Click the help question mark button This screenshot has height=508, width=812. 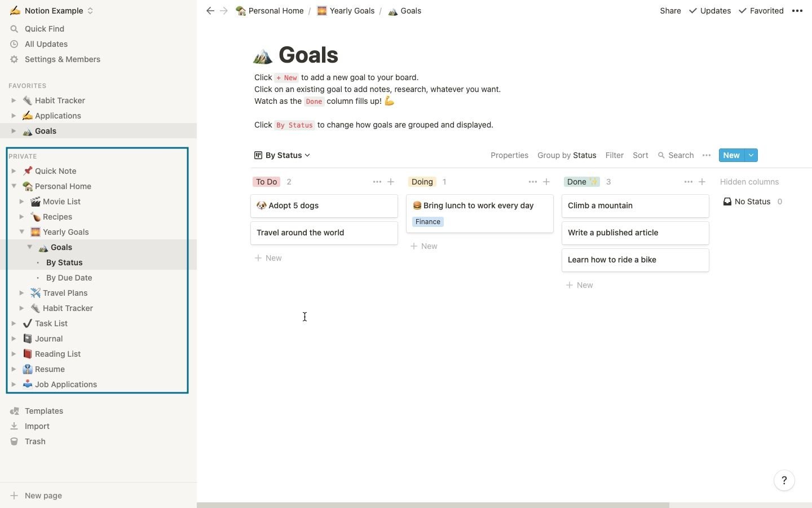coord(784,480)
